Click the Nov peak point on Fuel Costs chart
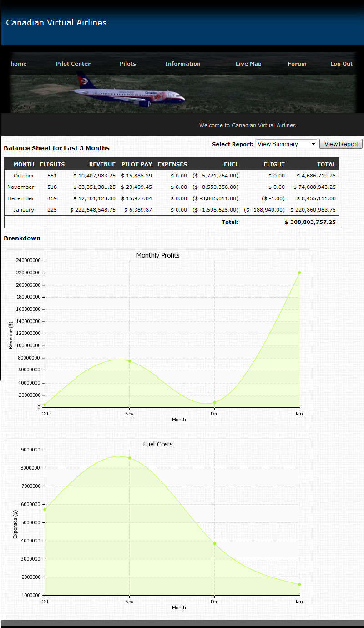The image size is (364, 628). tap(130, 458)
